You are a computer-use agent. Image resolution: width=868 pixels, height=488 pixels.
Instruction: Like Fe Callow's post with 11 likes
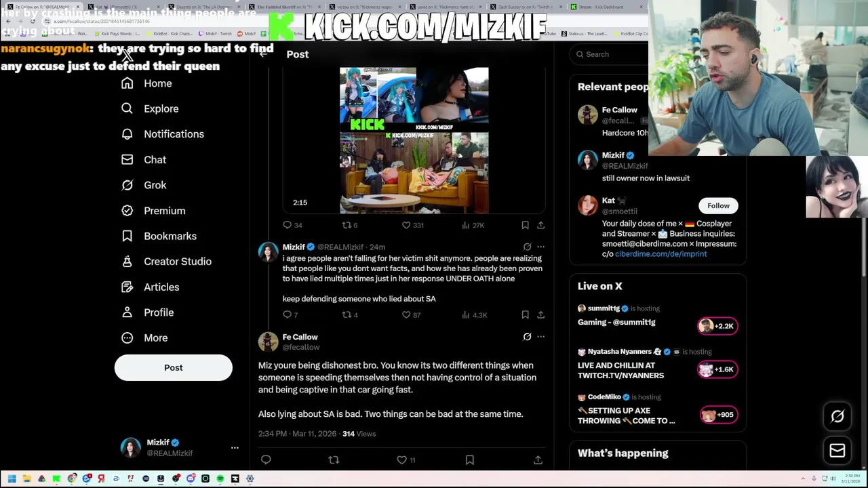pos(406,460)
